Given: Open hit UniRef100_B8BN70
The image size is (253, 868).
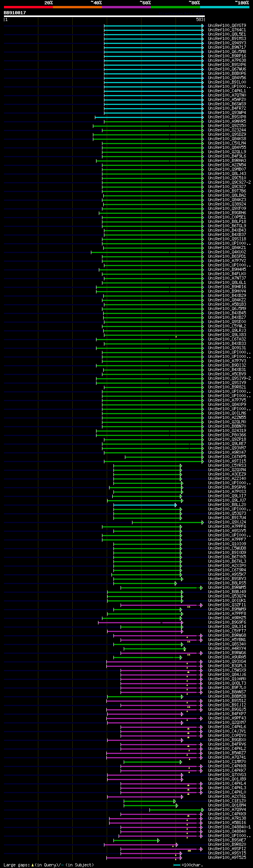Looking at the screenshot, I should point(227,426).
